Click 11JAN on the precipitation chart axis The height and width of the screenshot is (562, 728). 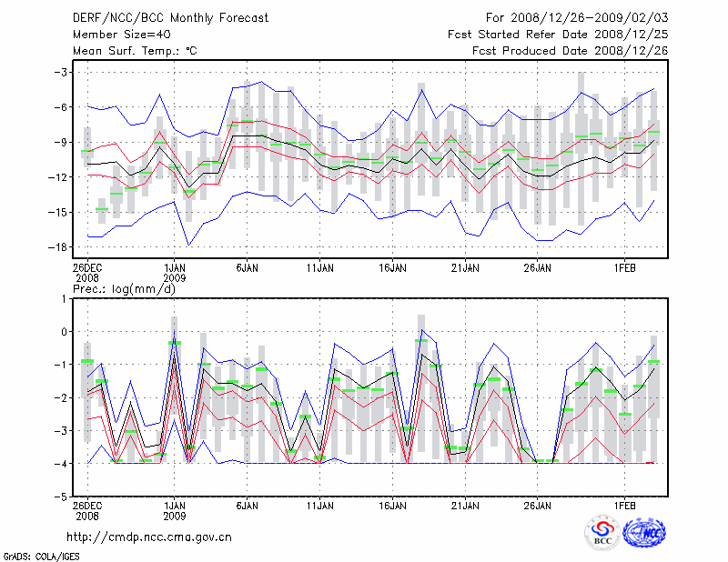319,505
